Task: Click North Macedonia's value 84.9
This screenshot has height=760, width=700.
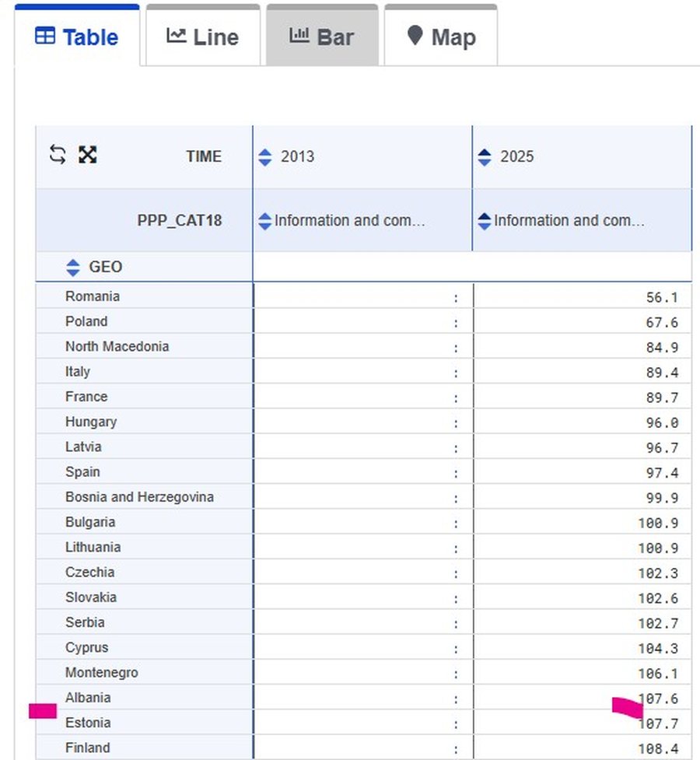Action: (662, 348)
